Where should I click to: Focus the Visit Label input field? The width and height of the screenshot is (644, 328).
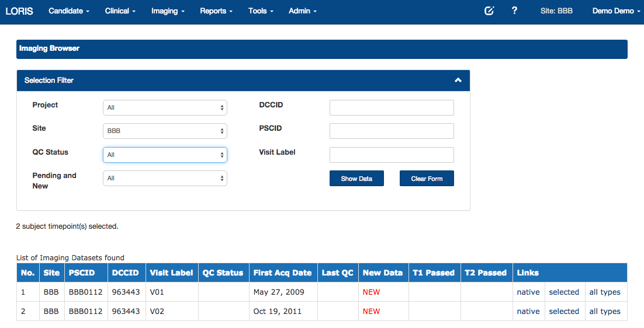coord(392,155)
